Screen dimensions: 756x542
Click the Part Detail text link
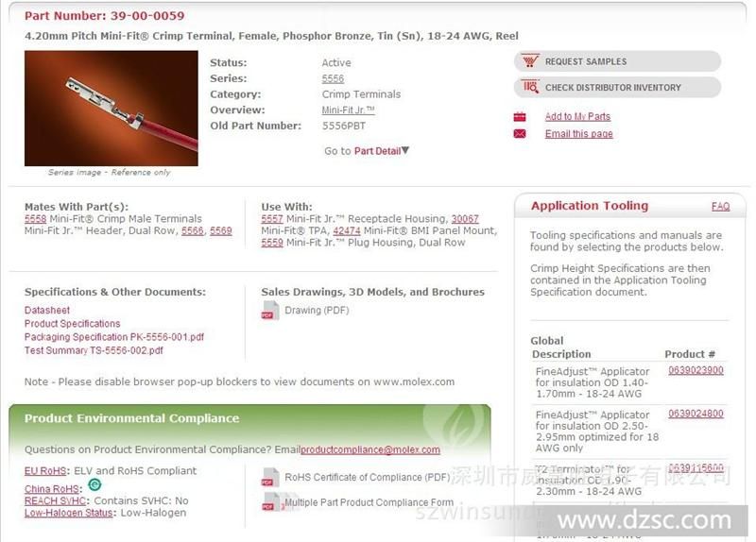377,151
